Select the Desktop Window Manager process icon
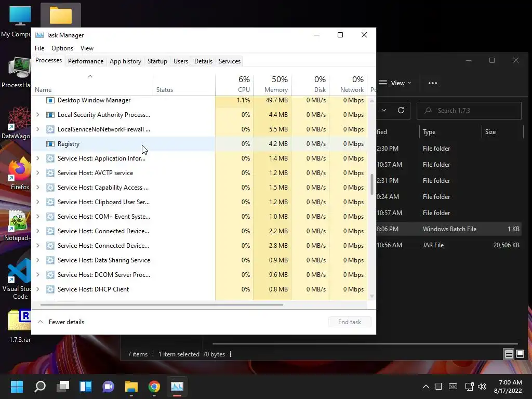Image resolution: width=532 pixels, height=399 pixels. (x=50, y=100)
